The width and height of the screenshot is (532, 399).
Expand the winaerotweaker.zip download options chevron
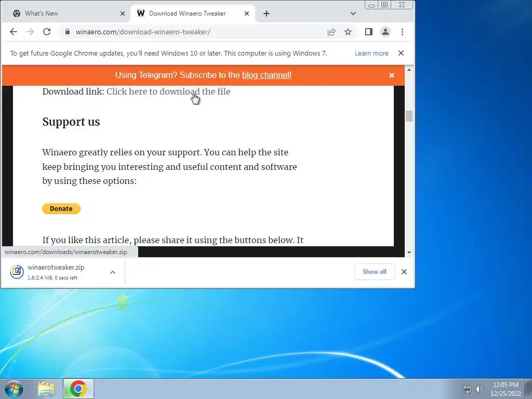coord(113,272)
